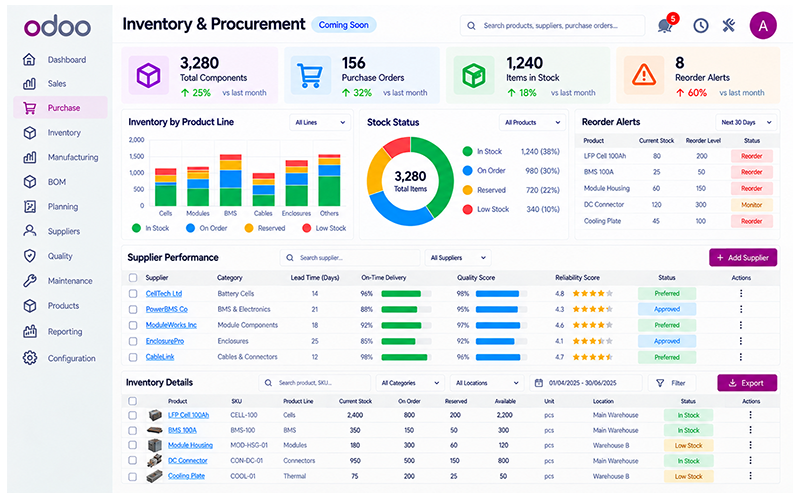The image size is (800, 498).
Task: Open the Cooling Plate product link
Action: tap(186, 476)
